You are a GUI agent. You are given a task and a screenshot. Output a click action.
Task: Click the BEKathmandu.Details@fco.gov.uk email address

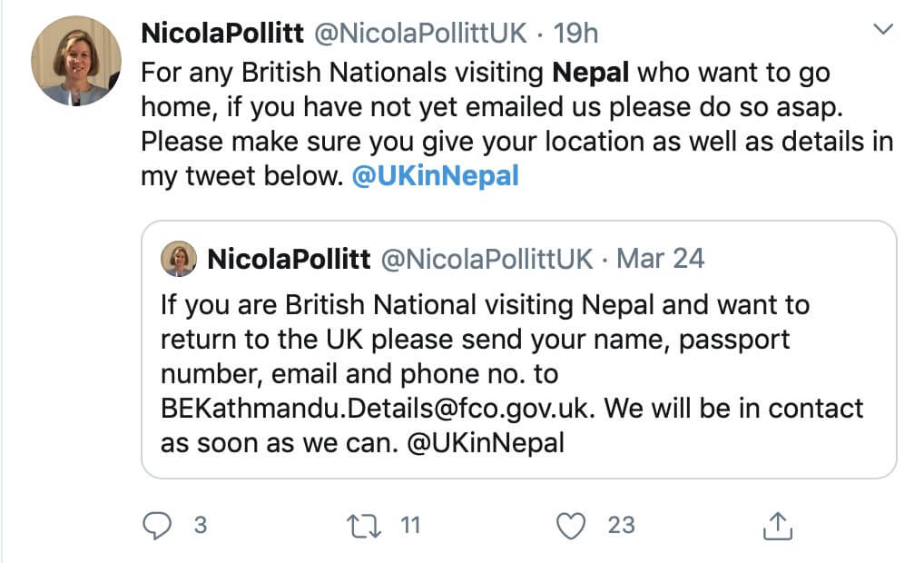pyautogui.click(x=378, y=409)
